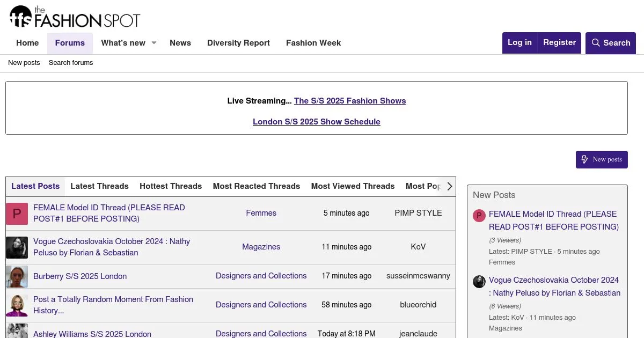Open susseinmcswanny user profile
Viewport: 644px width, 338px height.
click(418, 276)
